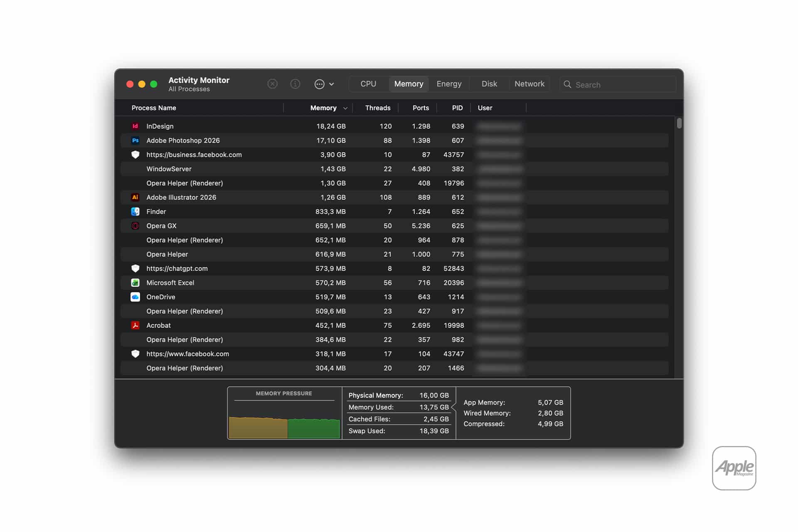The image size is (798, 532).
Task: Click the shield icon beside business.facebook.com
Action: click(135, 155)
